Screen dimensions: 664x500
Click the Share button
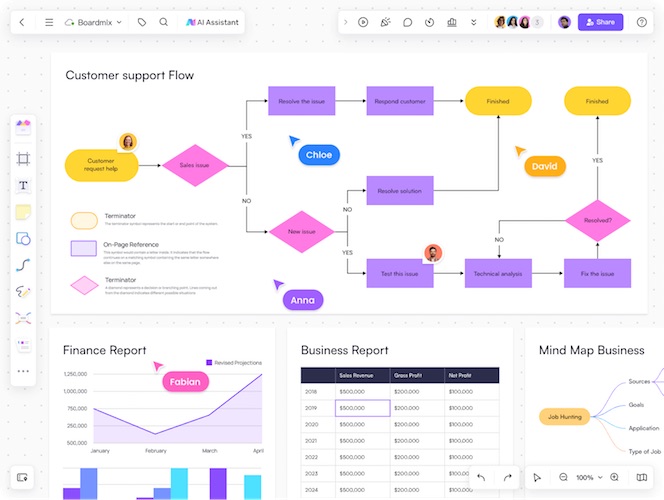pos(600,22)
